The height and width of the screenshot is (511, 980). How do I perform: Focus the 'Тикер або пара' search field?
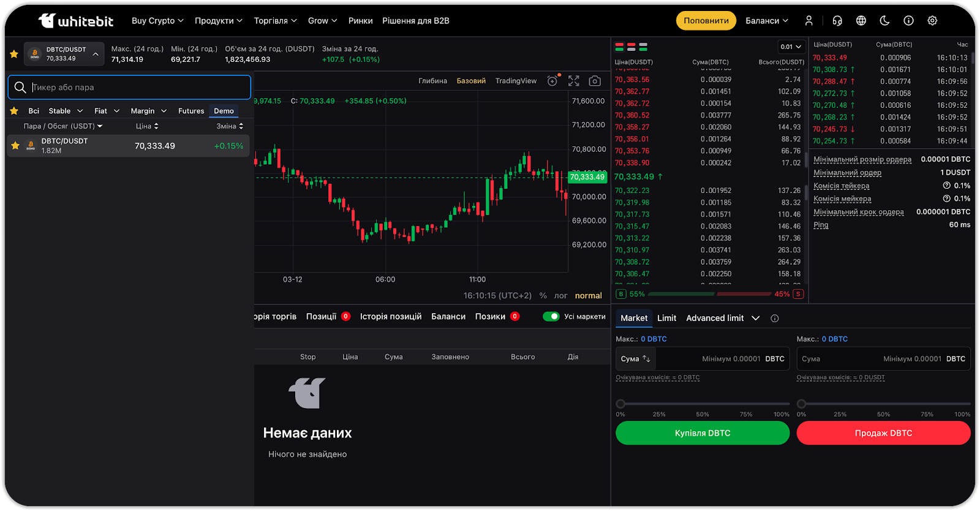135,88
